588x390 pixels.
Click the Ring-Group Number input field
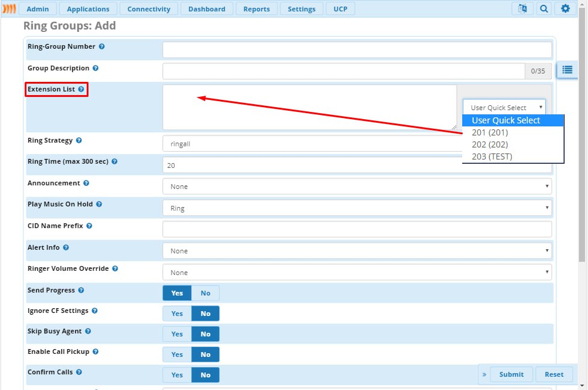click(357, 49)
